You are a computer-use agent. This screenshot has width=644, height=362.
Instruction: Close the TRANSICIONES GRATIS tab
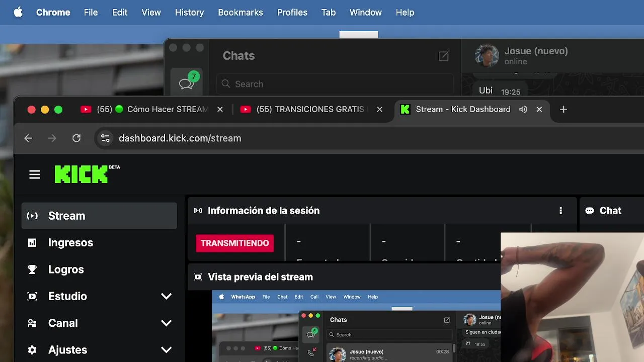pyautogui.click(x=380, y=109)
